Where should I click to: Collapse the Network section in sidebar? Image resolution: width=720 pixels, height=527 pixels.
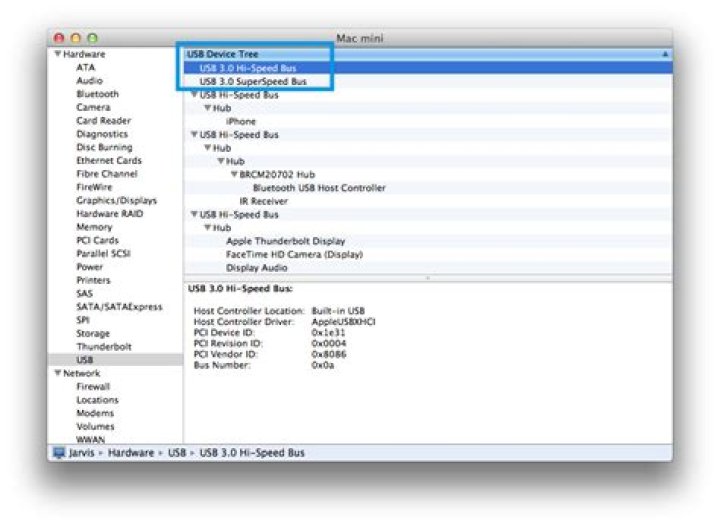tap(57, 373)
